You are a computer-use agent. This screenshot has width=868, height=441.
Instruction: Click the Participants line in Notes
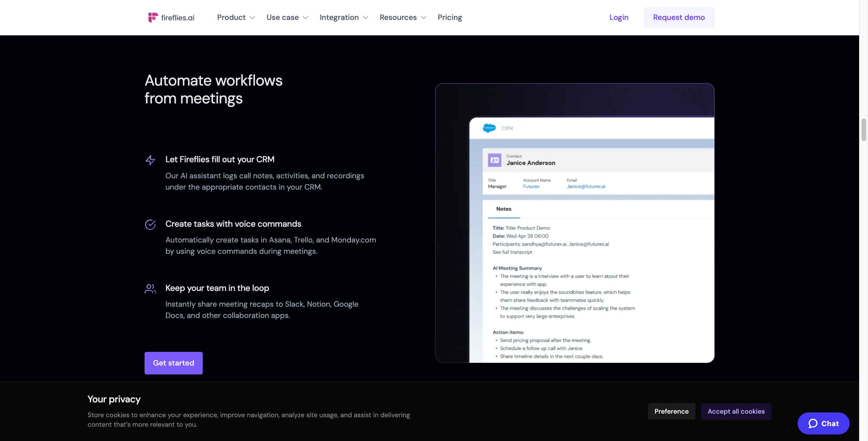pyautogui.click(x=551, y=244)
